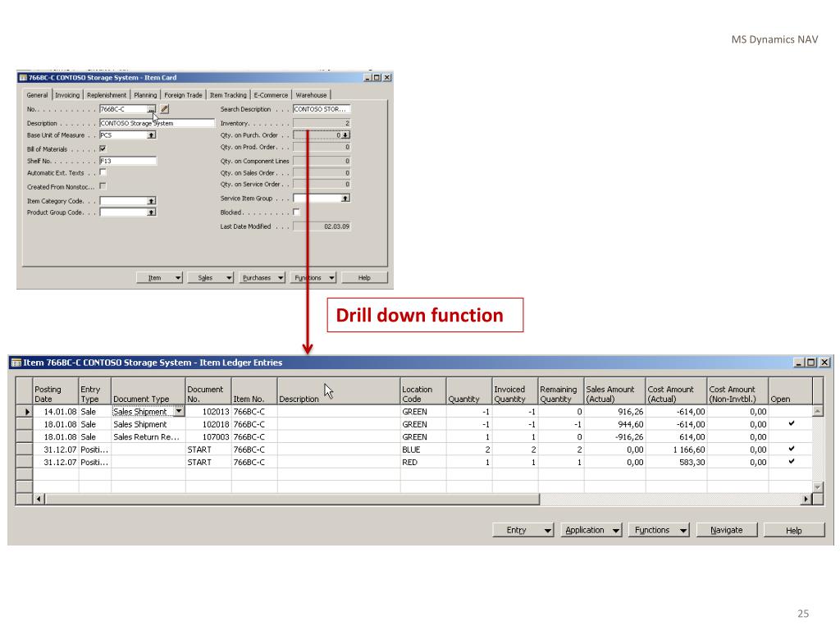Enable Automatic Ext. Texts checkbox
The height and width of the screenshot is (630, 840).
103,172
